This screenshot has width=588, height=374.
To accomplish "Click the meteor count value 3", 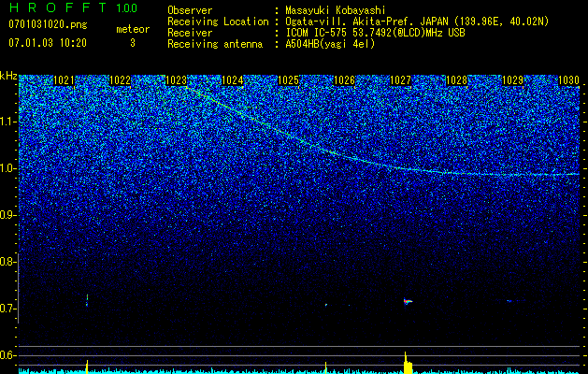I will [133, 43].
